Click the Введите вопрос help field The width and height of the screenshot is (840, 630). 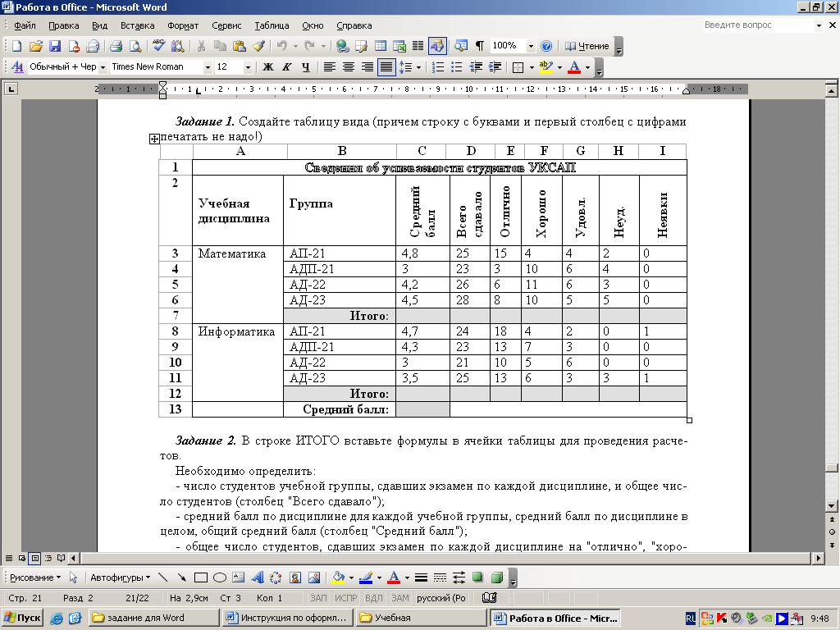point(759,25)
